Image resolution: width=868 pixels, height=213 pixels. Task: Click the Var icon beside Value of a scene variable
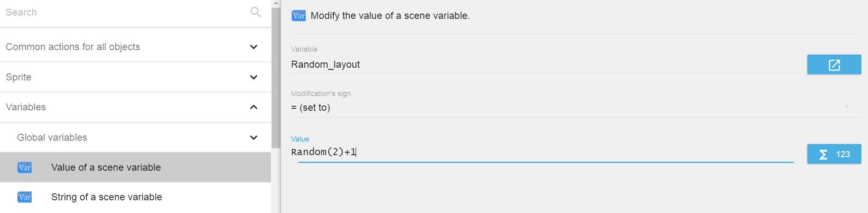pyautogui.click(x=25, y=168)
